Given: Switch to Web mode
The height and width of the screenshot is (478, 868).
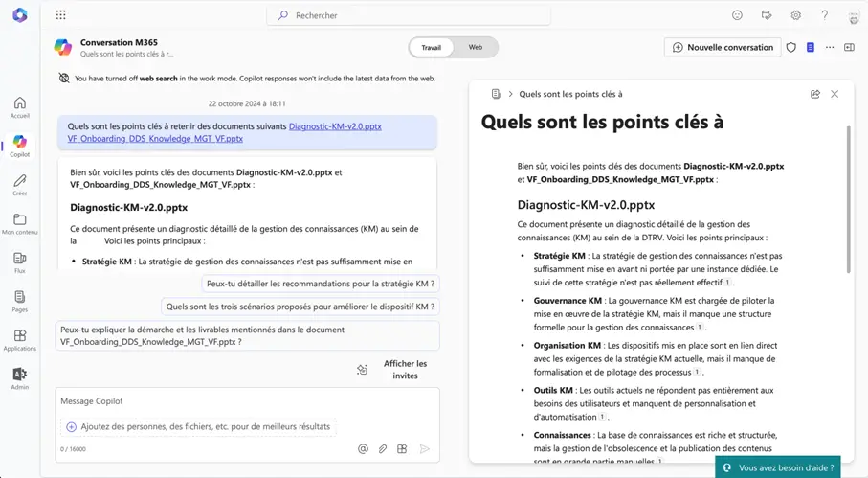Looking at the screenshot, I should point(476,48).
